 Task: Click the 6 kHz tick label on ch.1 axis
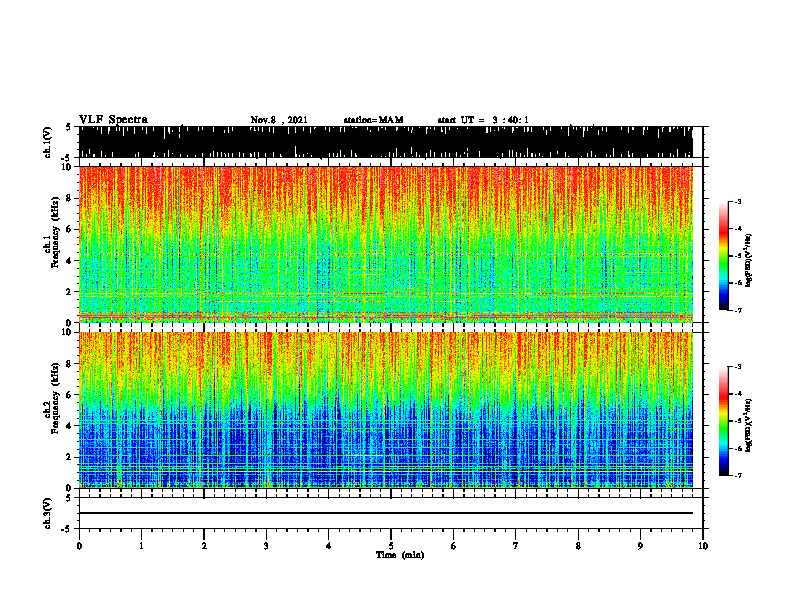coord(70,229)
